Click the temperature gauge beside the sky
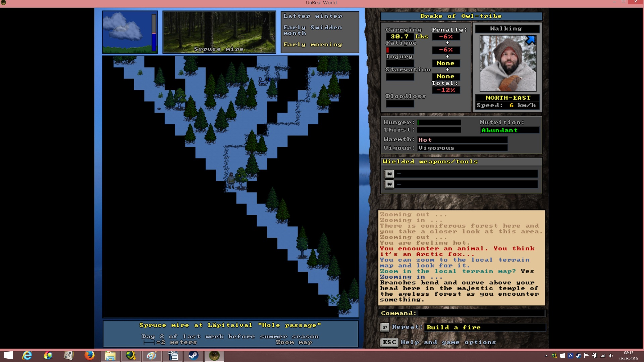 tap(154, 33)
